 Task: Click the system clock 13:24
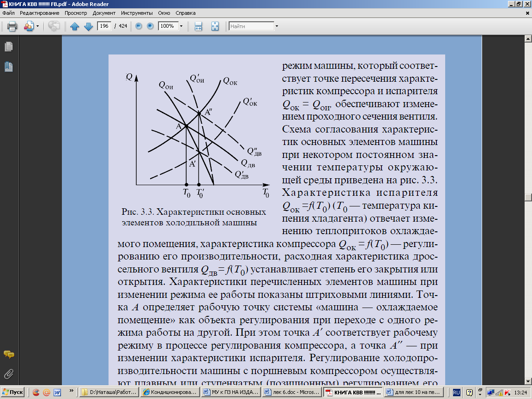(520, 393)
